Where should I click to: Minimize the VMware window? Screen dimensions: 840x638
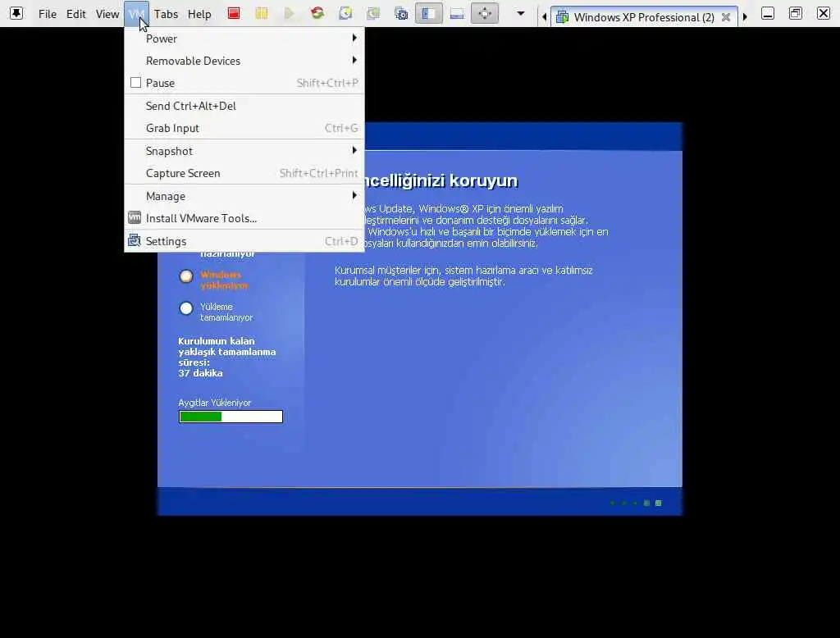[768, 13]
